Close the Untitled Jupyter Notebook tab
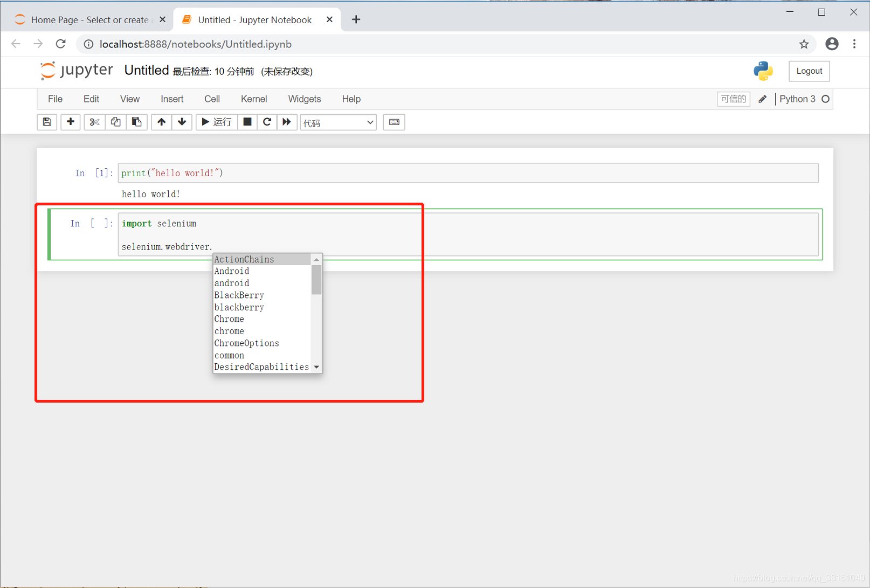Screen dimensions: 870x588 click(329, 19)
